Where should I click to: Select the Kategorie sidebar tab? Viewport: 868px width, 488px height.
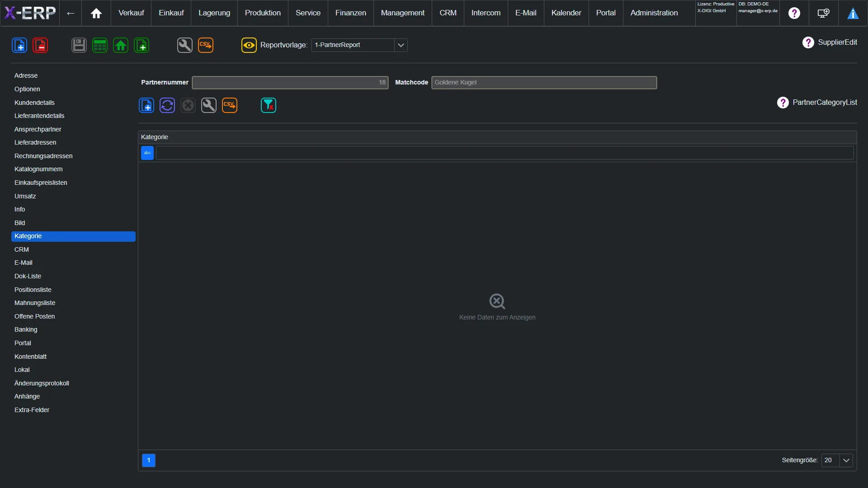[73, 236]
